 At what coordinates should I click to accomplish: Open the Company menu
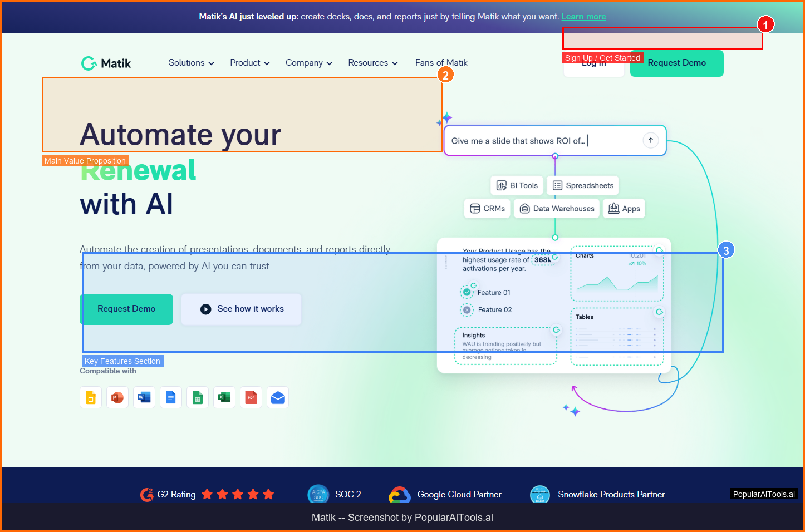tap(309, 63)
